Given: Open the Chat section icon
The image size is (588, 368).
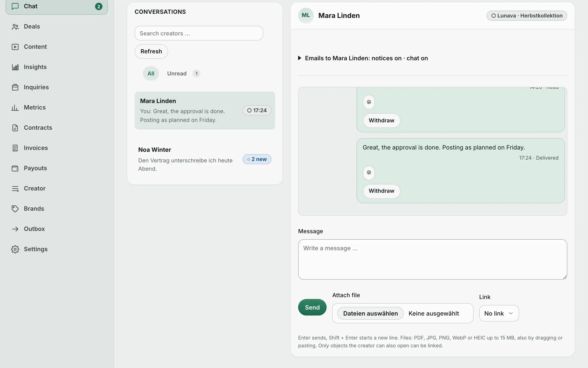Looking at the screenshot, I should tap(15, 6).
